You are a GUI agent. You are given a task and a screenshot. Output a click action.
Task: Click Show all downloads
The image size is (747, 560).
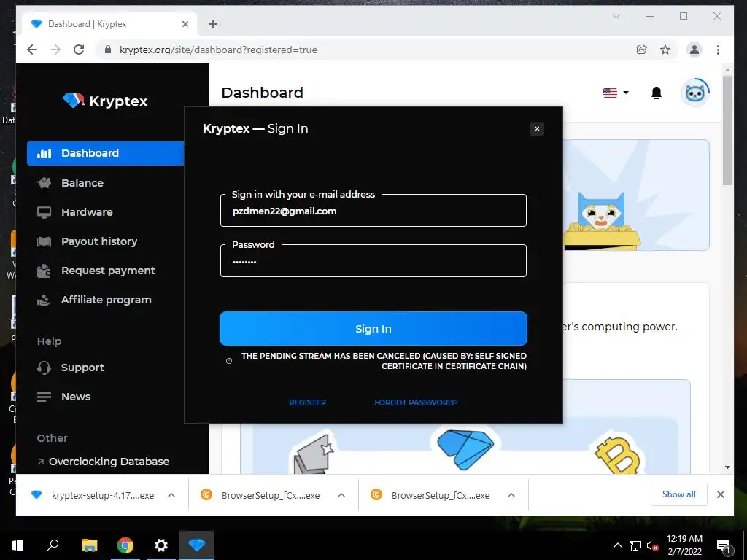point(679,494)
